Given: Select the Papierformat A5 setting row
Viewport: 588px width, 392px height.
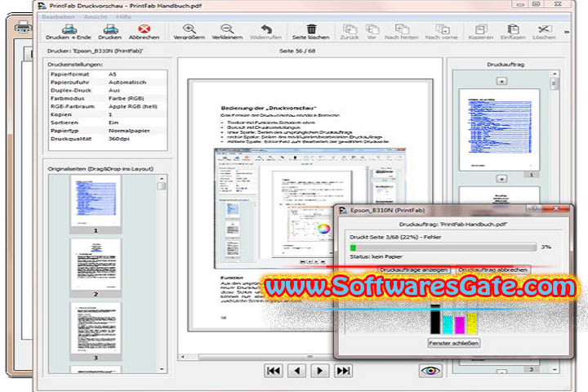Looking at the screenshot, I should tap(108, 74).
